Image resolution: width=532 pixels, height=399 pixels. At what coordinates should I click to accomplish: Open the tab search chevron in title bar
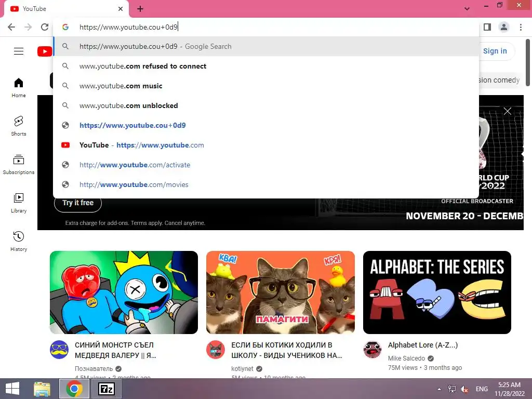click(467, 9)
